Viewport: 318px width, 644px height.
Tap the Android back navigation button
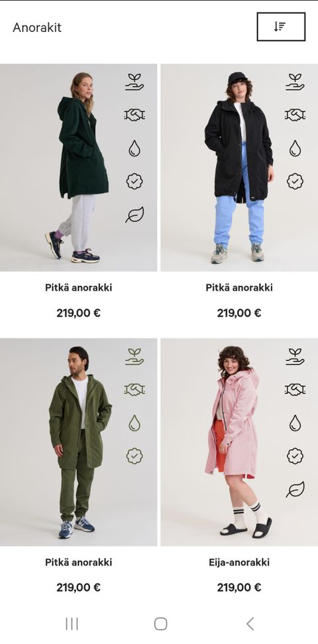pos(250,624)
